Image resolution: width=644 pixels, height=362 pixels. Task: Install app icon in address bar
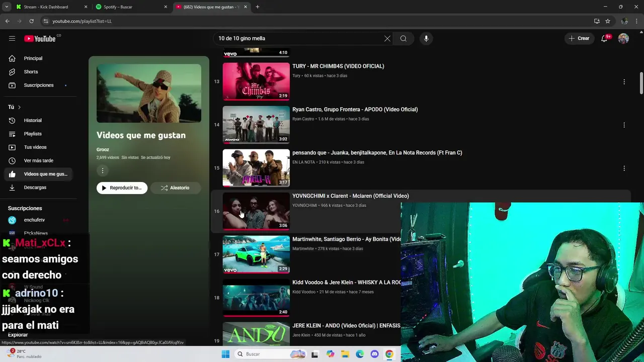point(597,21)
